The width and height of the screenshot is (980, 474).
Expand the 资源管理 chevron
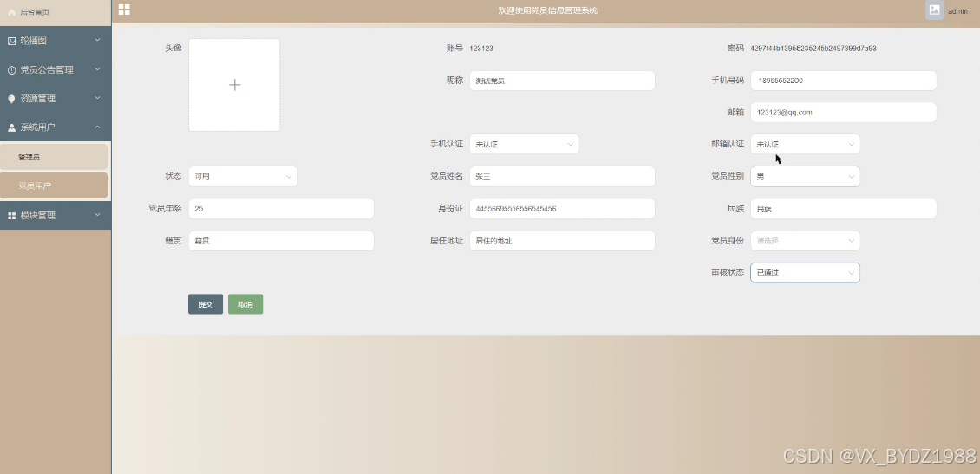point(97,98)
